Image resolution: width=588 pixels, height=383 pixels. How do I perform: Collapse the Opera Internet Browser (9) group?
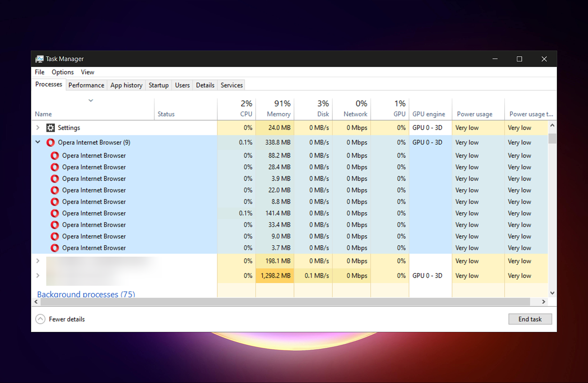tap(38, 142)
